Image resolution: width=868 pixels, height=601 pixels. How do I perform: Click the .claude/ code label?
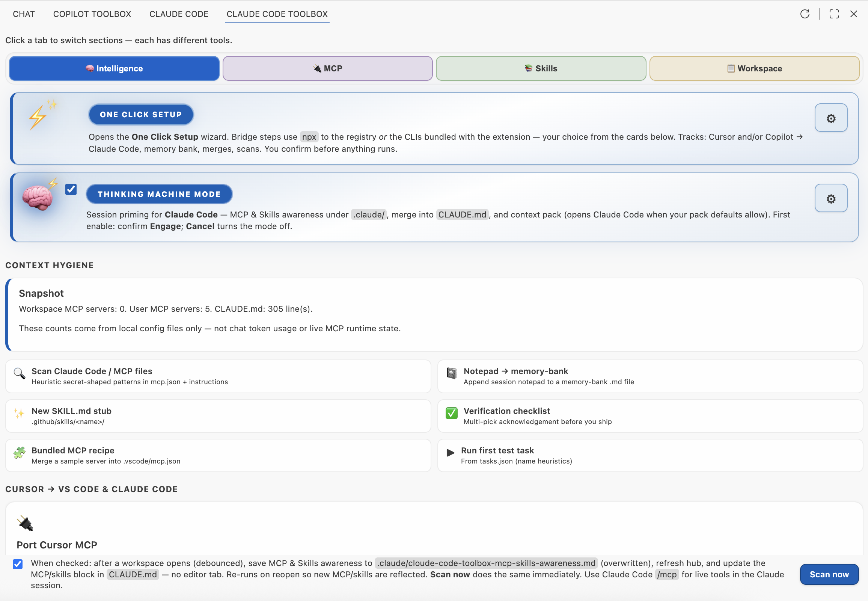click(x=369, y=214)
